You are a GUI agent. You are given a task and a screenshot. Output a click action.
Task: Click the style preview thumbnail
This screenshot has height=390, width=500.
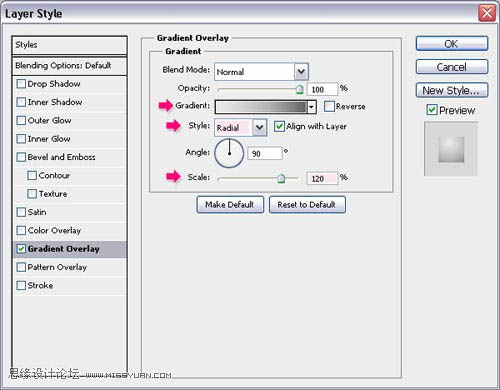[451, 149]
